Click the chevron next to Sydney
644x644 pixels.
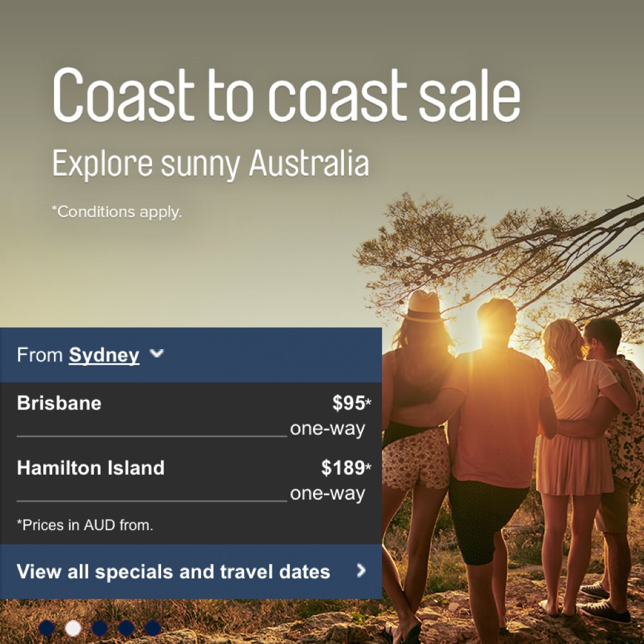(x=157, y=354)
